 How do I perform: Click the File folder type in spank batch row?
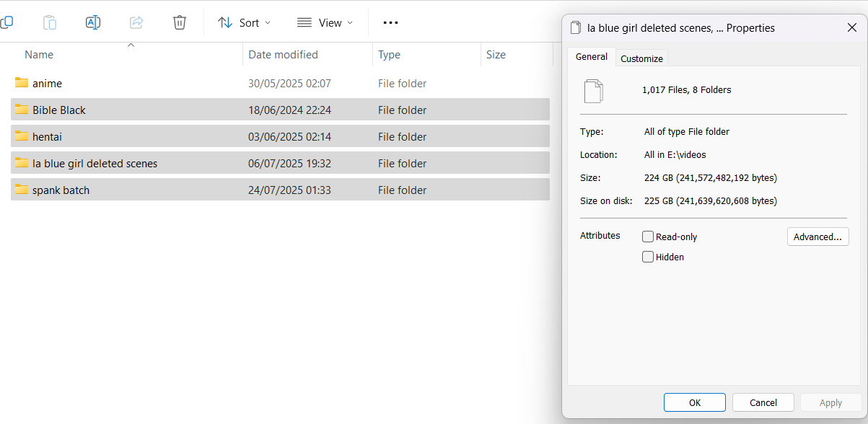(x=402, y=190)
